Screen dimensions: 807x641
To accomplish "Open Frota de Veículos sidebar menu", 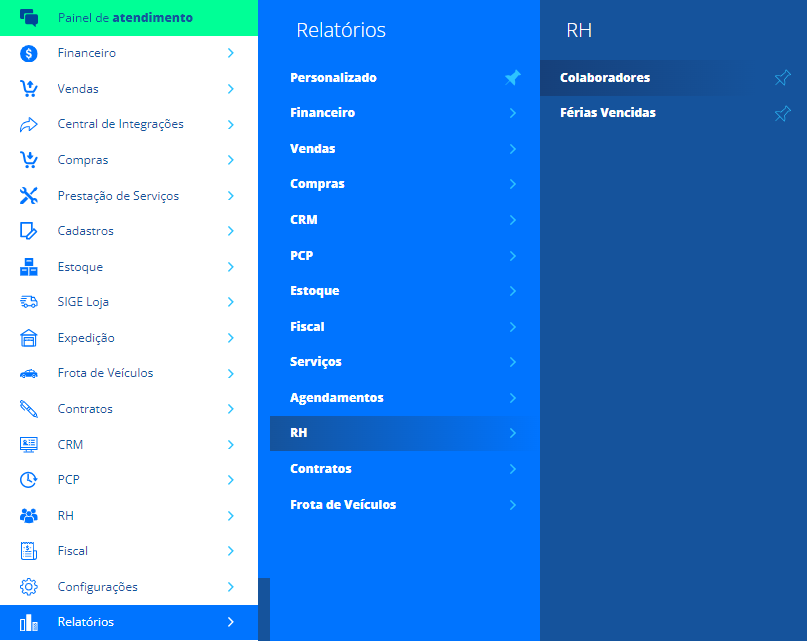I will 129,373.
